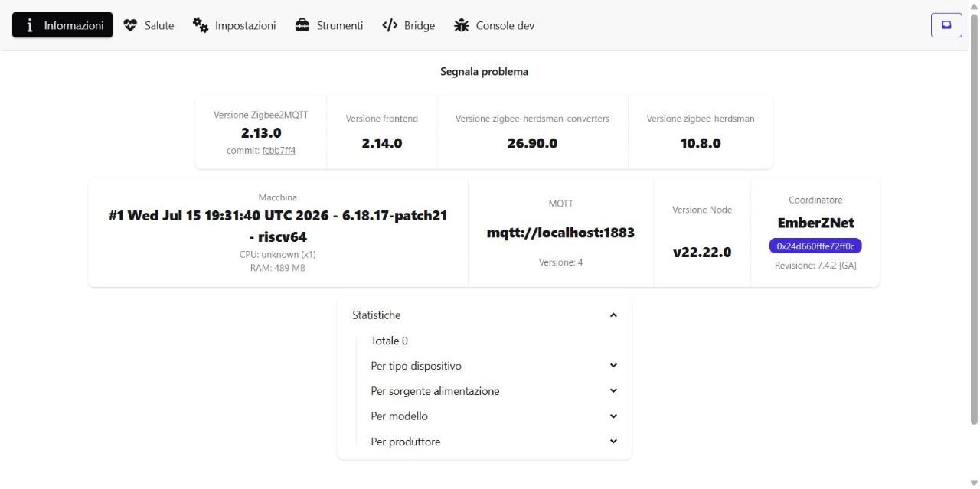Click the frontend version 2.14.0
This screenshot has height=489, width=980.
pos(382,143)
